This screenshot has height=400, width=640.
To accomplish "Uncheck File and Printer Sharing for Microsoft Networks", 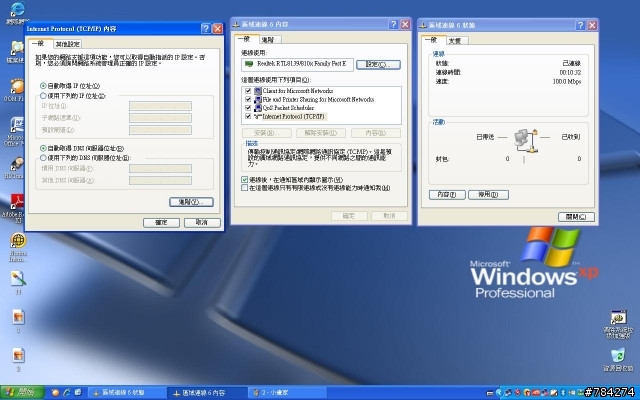I will [248, 99].
